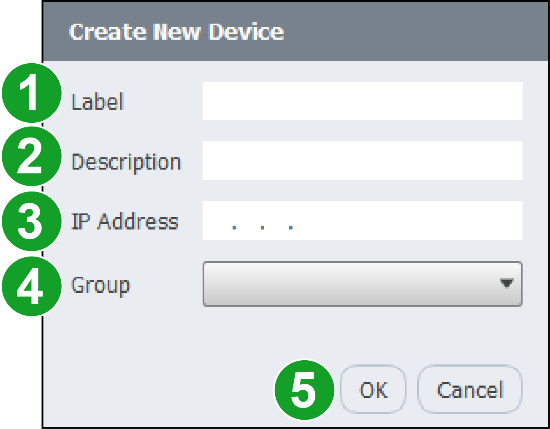
Task: Confirm with the OK button
Action: (x=373, y=389)
